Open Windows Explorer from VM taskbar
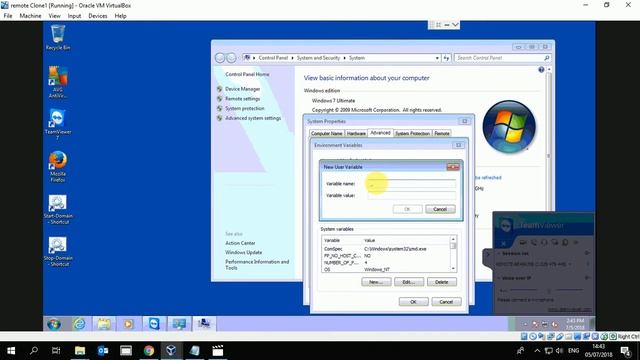This screenshot has height=360, width=640. 104,324
